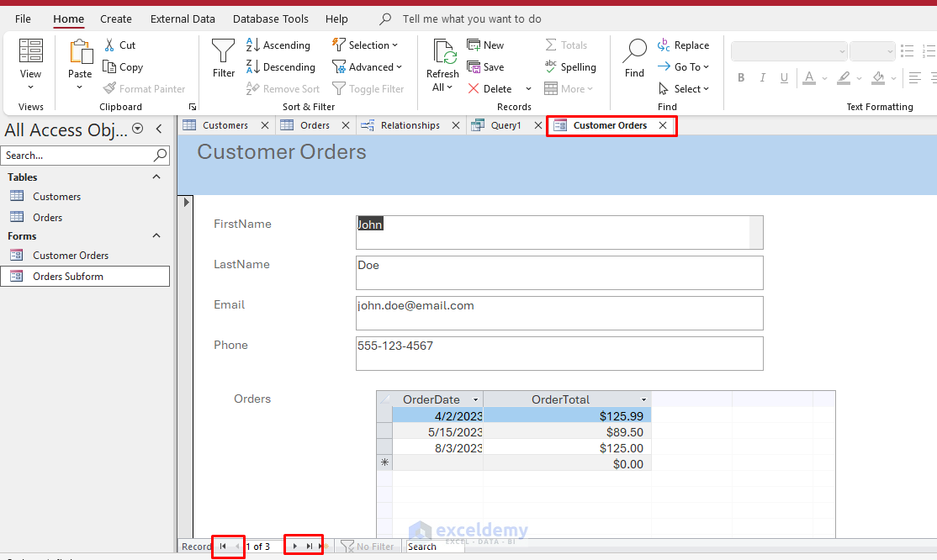Screen dimensions: 937x560
Task: Open the Selection dropdown
Action: pos(364,45)
